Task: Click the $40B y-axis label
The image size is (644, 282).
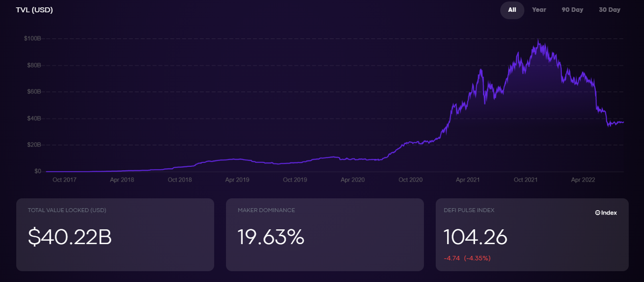Action: pyautogui.click(x=33, y=119)
